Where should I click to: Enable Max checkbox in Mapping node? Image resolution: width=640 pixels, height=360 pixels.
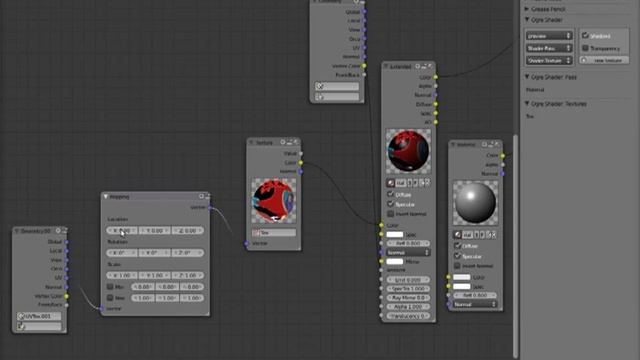(110, 298)
